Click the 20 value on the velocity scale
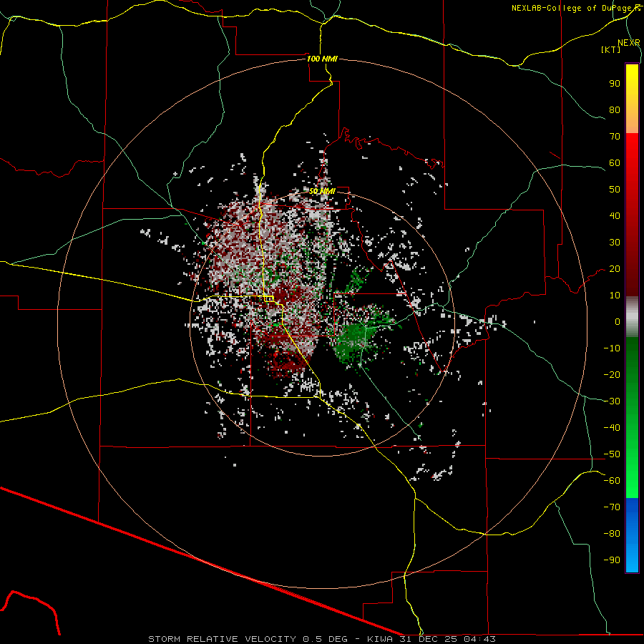The height and width of the screenshot is (644, 644). click(615, 269)
